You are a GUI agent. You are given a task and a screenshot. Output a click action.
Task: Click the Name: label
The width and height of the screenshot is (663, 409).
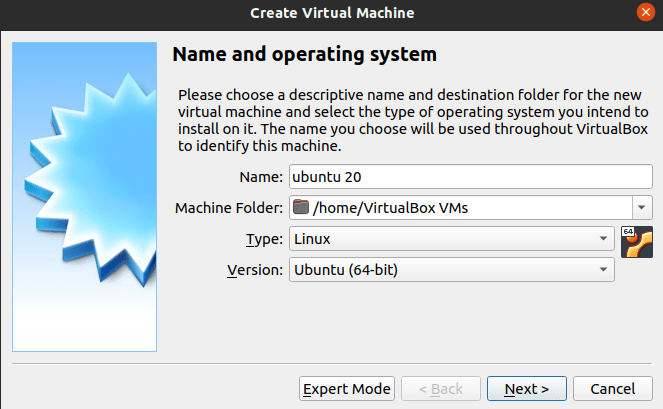tap(261, 177)
